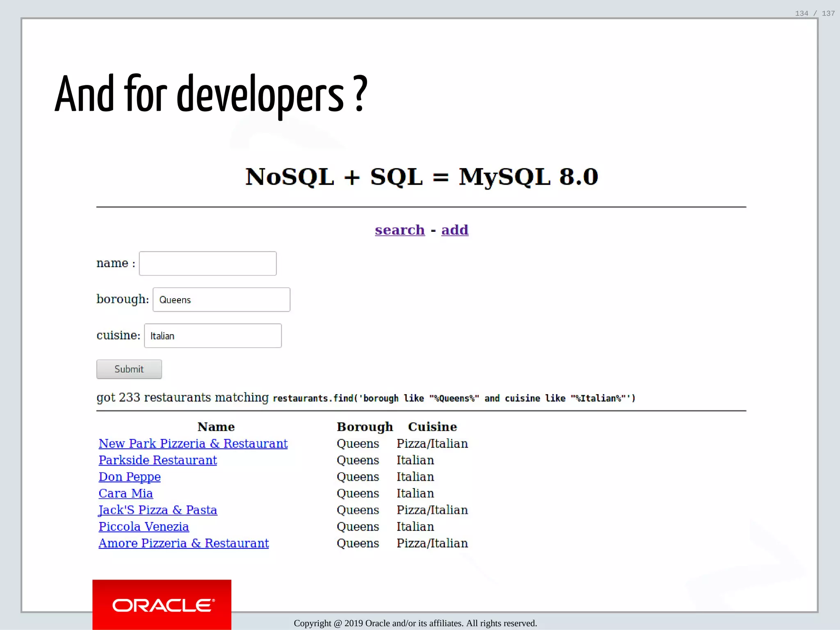This screenshot has height=630, width=840.
Task: Click the 'got 233 restaurants matching' text
Action: [x=183, y=397]
